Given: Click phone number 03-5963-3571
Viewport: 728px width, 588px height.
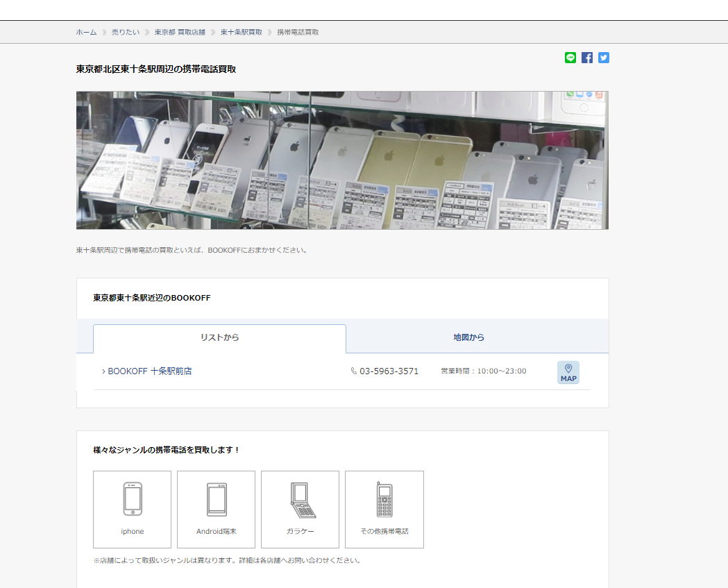Looking at the screenshot, I should [389, 371].
